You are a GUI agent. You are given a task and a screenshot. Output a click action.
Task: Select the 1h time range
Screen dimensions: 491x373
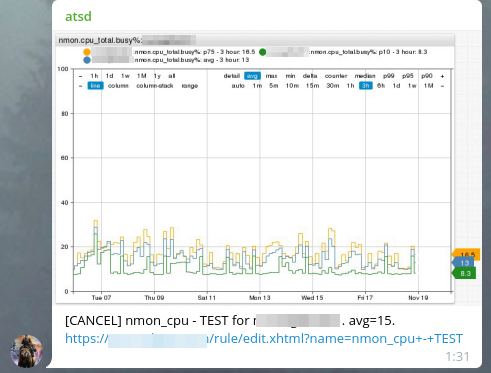pos(94,76)
